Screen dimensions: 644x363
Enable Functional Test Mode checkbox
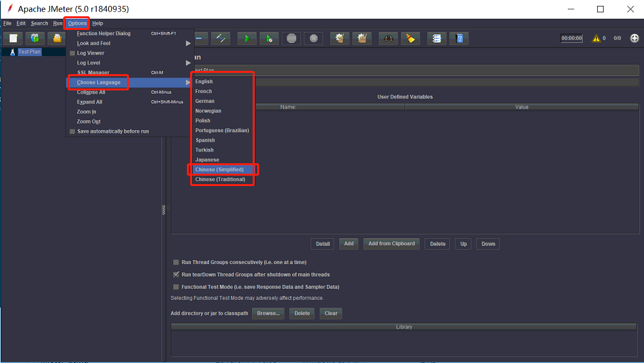[176, 287]
